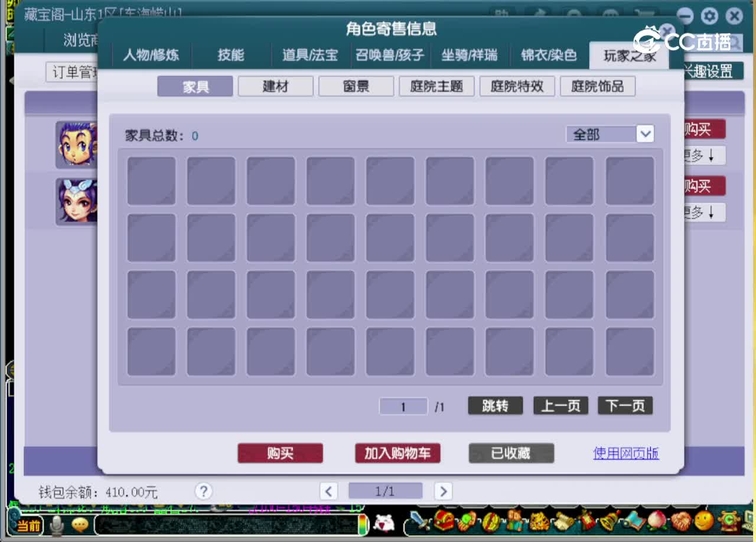This screenshot has width=756, height=542.
Task: Expand 更多 options for the first character
Action: point(705,155)
